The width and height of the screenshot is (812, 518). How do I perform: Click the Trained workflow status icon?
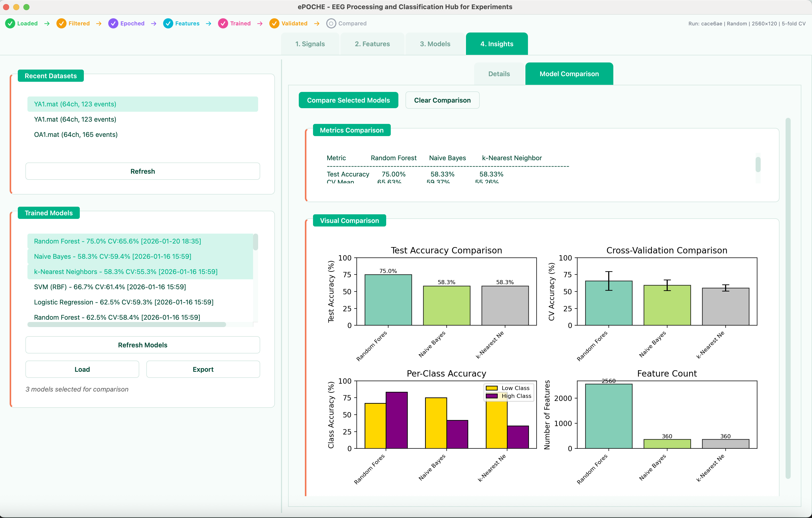coord(224,23)
